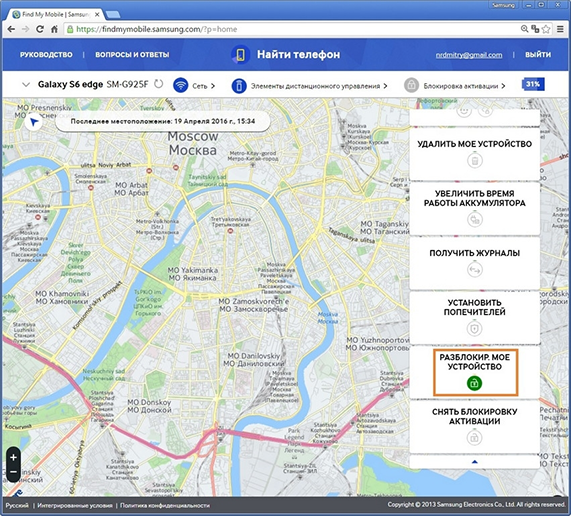Click MO Yakimanka map label
This screenshot has width=571, height=516.
(x=193, y=274)
